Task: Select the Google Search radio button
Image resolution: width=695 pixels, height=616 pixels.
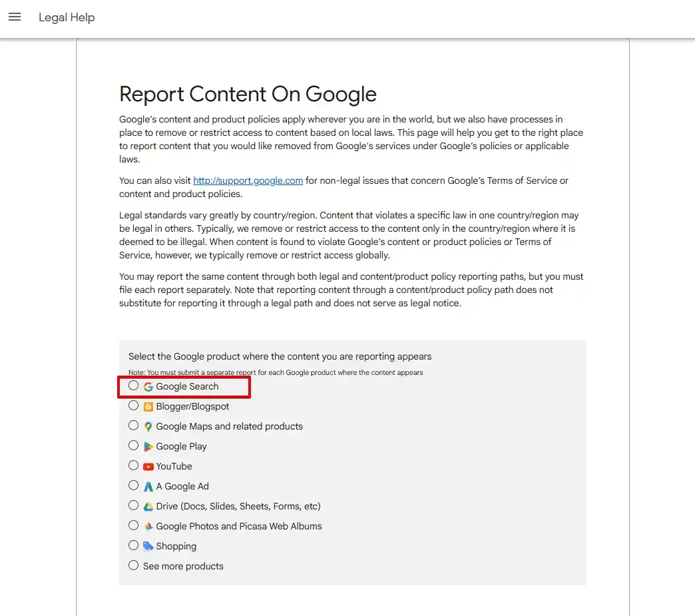Action: tap(133, 386)
